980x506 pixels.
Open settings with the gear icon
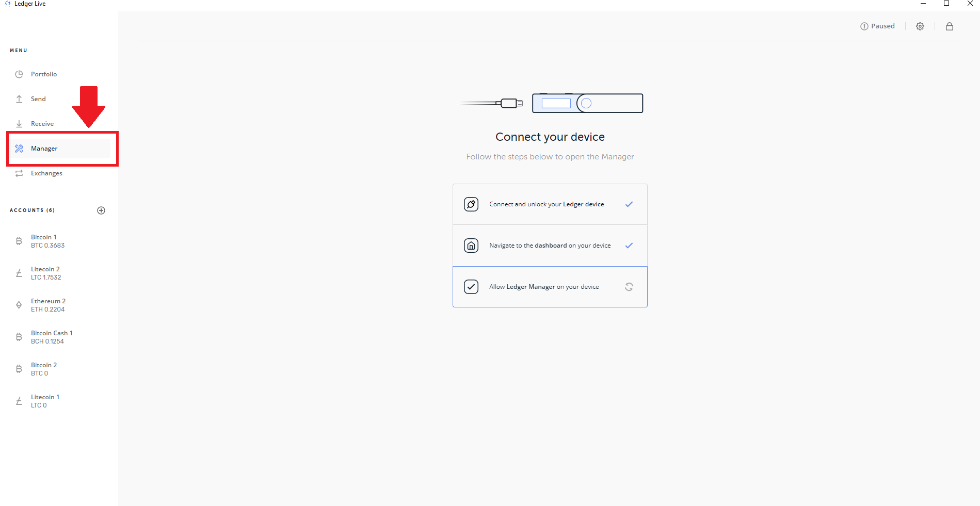coord(920,26)
